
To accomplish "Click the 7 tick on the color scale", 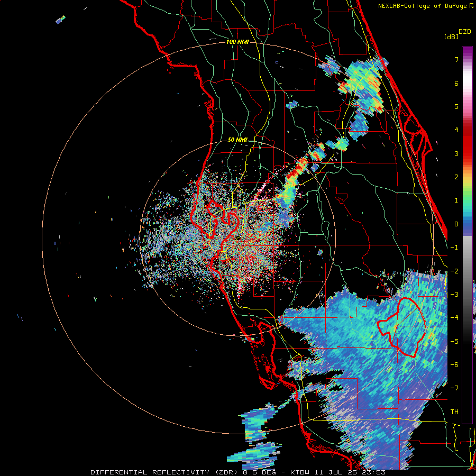I will click(x=456, y=59).
